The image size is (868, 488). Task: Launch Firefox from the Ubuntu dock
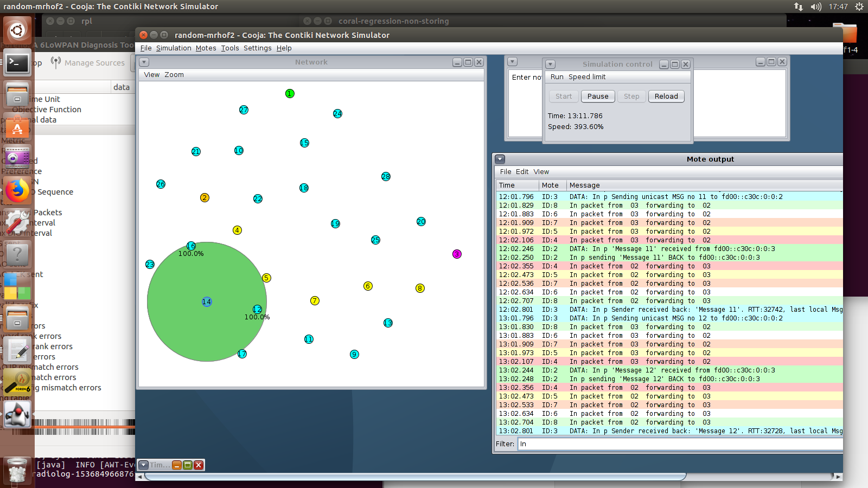coord(17,190)
